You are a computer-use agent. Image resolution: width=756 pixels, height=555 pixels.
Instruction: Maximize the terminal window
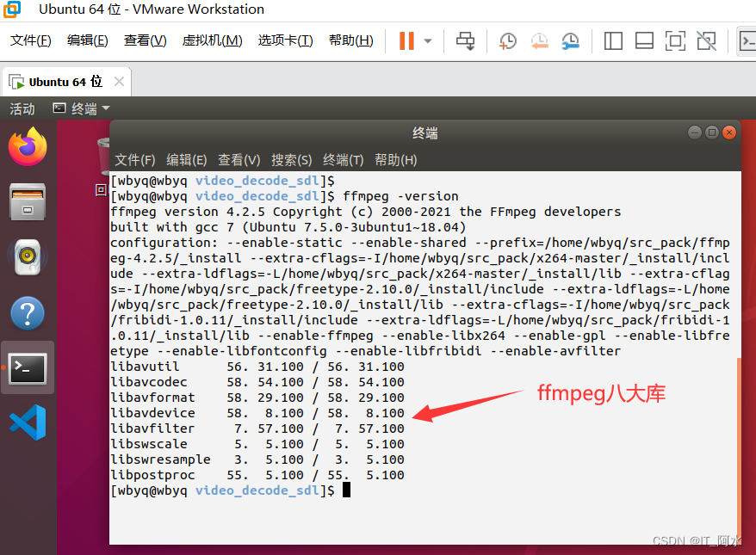click(712, 133)
